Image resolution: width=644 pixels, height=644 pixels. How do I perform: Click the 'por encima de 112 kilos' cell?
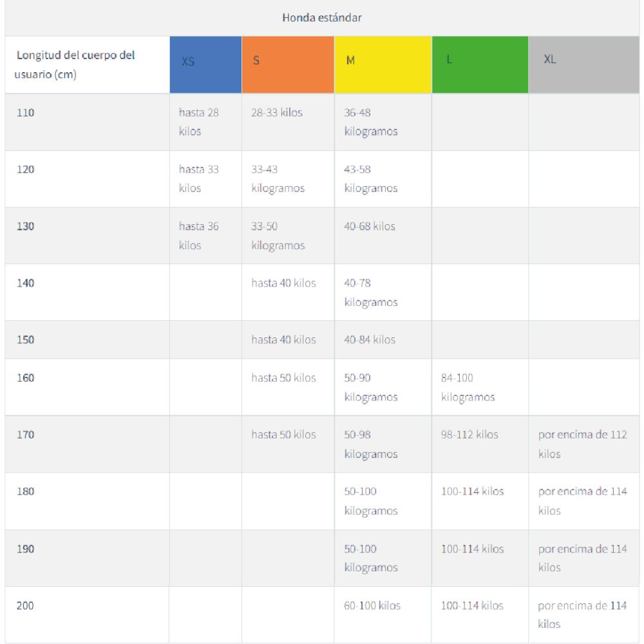click(x=582, y=444)
